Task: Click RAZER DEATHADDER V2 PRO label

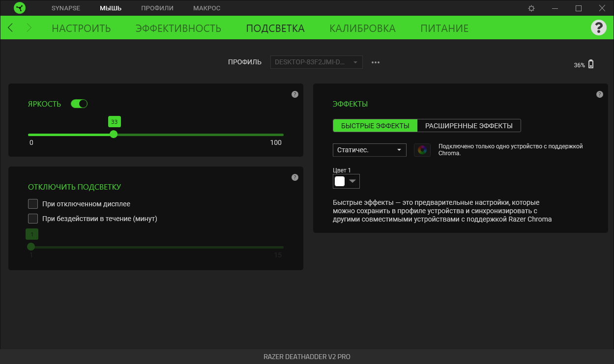Action: 307,357
